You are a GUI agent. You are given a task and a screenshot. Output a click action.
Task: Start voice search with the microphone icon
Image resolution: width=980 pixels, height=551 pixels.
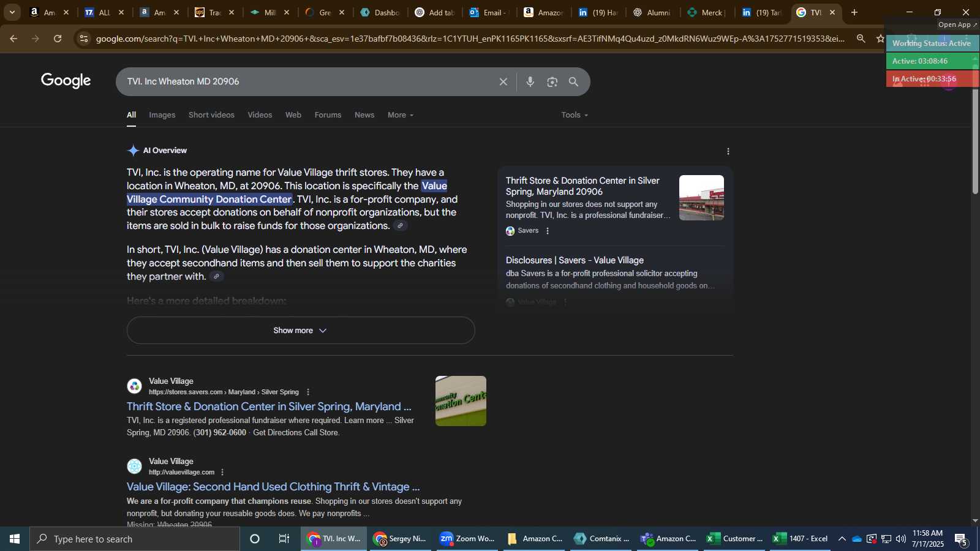530,81
